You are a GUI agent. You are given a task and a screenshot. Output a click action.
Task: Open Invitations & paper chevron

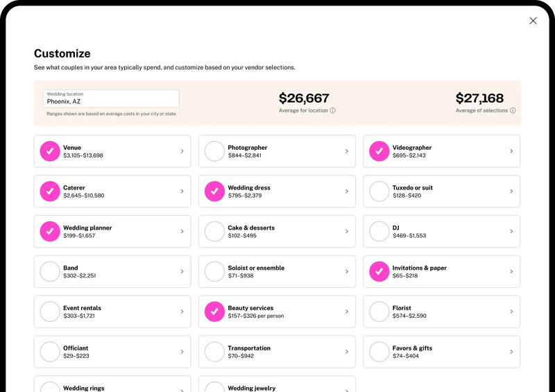click(511, 271)
